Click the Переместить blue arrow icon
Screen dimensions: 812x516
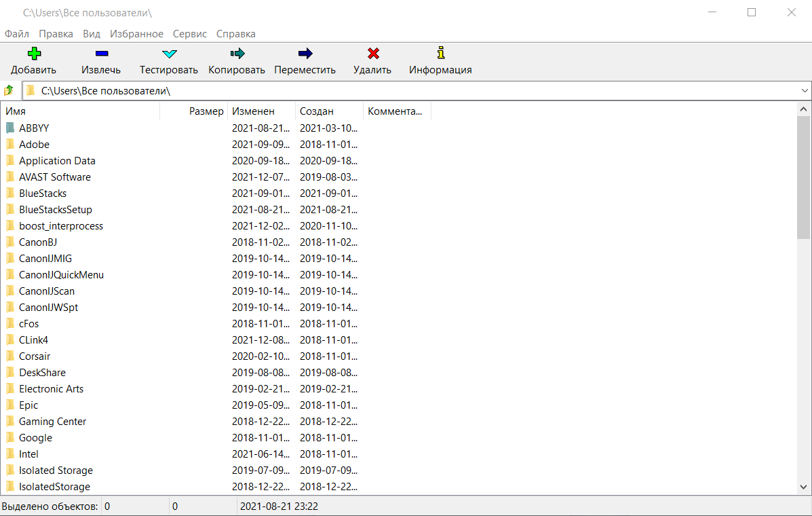click(305, 54)
